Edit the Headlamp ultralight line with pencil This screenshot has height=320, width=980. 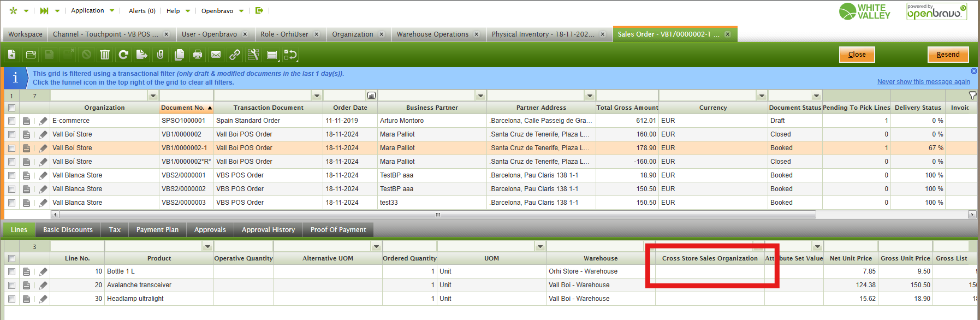(43, 299)
